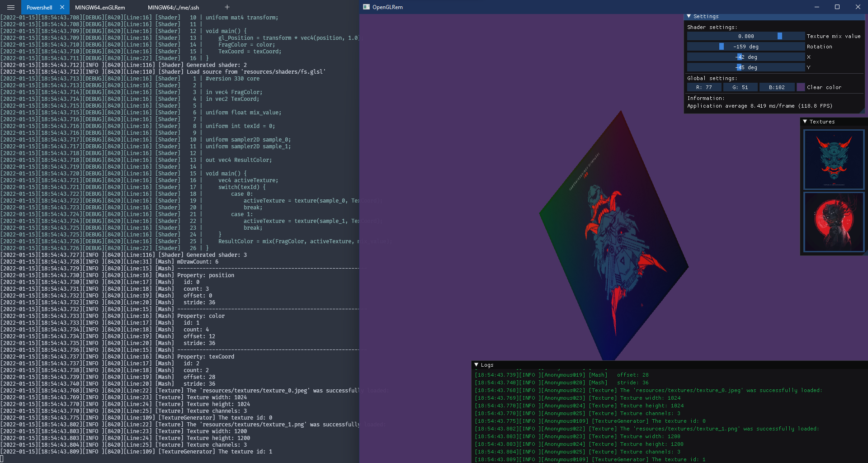Add a new terminal tab
The image size is (868, 463).
[x=227, y=7]
